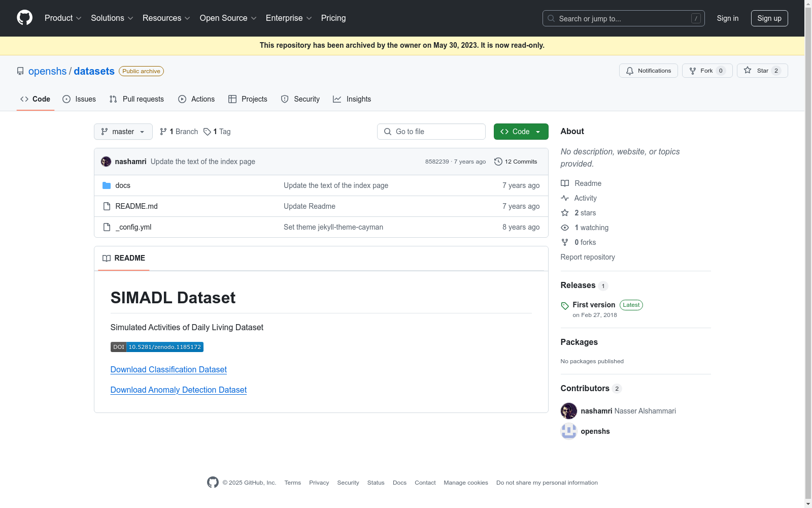Fork this repository
Screen dimensions: 812x508
(707, 71)
